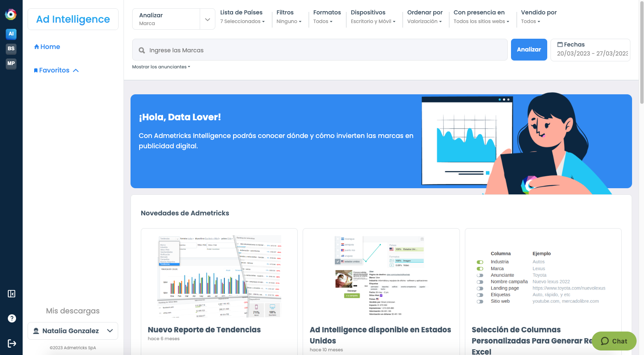
Task: Toggle the Industria column switch
Action: click(x=480, y=262)
